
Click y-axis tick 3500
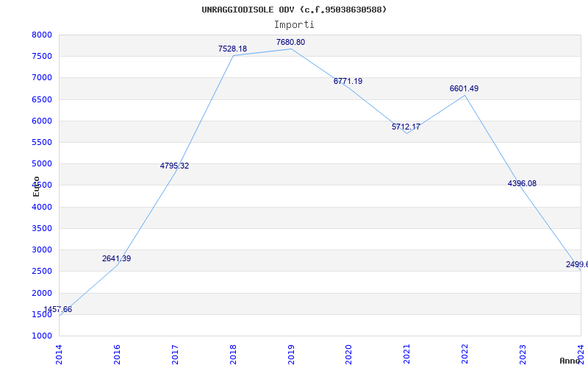point(42,228)
